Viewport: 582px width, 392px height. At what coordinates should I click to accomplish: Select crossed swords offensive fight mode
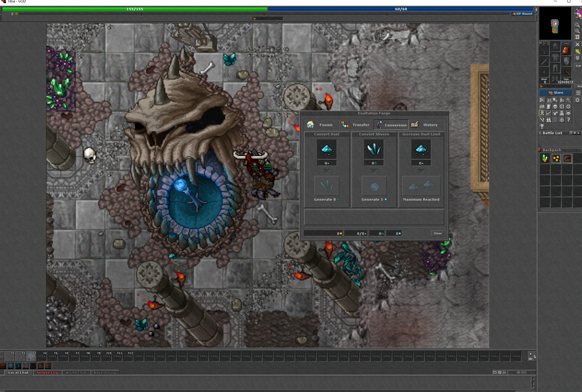(578, 45)
